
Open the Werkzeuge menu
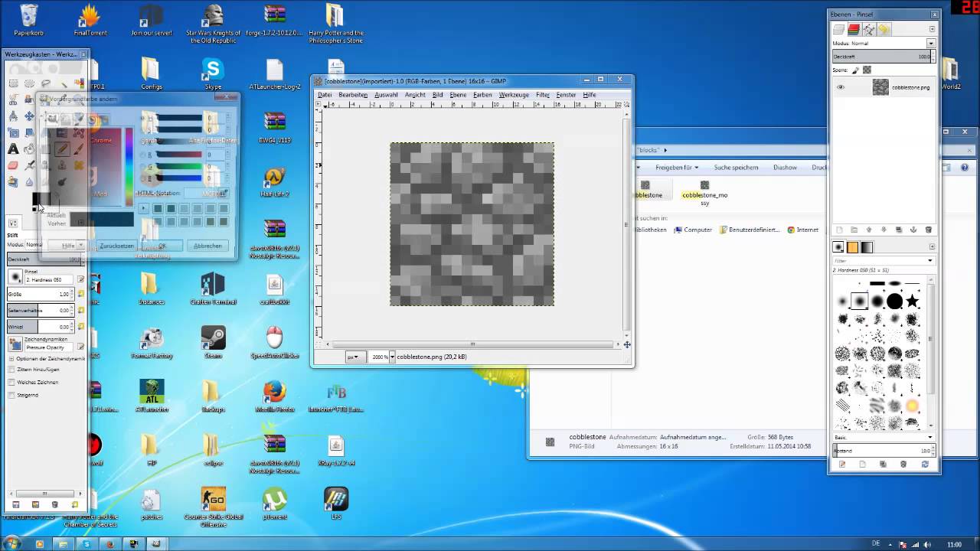(x=514, y=95)
